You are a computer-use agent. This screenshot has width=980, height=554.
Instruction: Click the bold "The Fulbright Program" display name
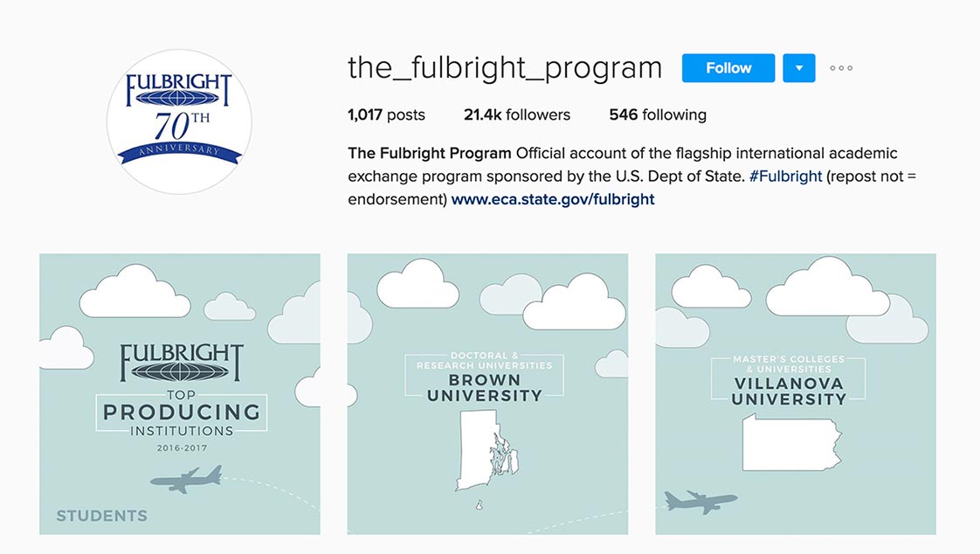point(430,153)
